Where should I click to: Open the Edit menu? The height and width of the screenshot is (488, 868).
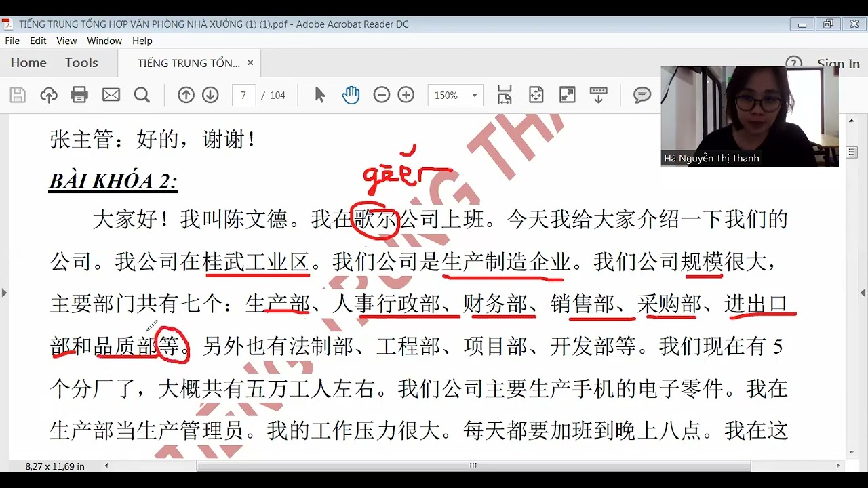(x=38, y=41)
